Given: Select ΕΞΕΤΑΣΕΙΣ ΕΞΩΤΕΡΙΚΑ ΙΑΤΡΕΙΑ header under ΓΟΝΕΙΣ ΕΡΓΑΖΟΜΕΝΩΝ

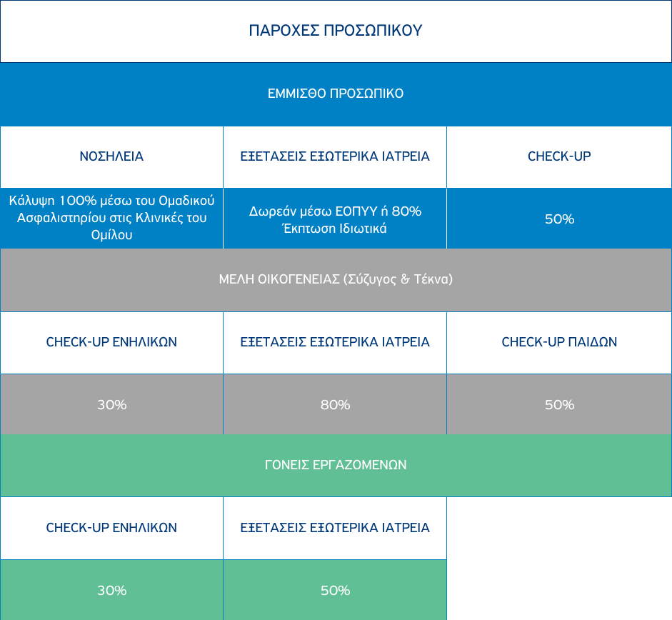Looking at the screenshot, I should coord(335,528).
